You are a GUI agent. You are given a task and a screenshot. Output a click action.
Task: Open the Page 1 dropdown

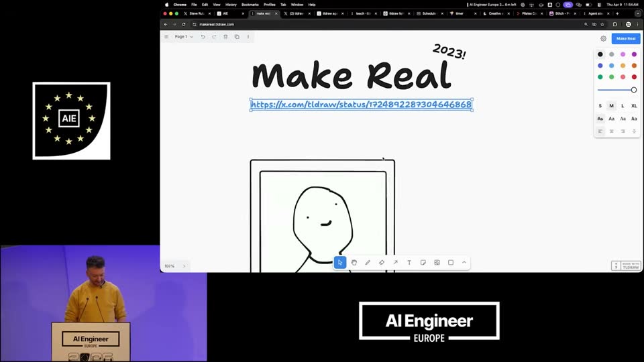[184, 36]
